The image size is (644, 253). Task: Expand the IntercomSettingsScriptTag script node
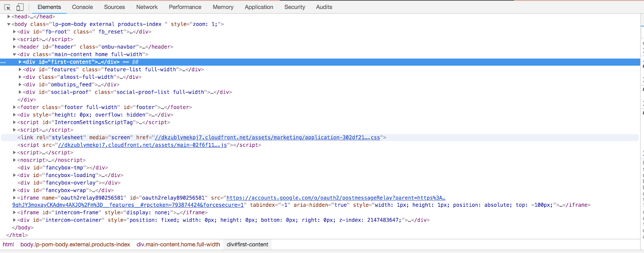(14, 122)
